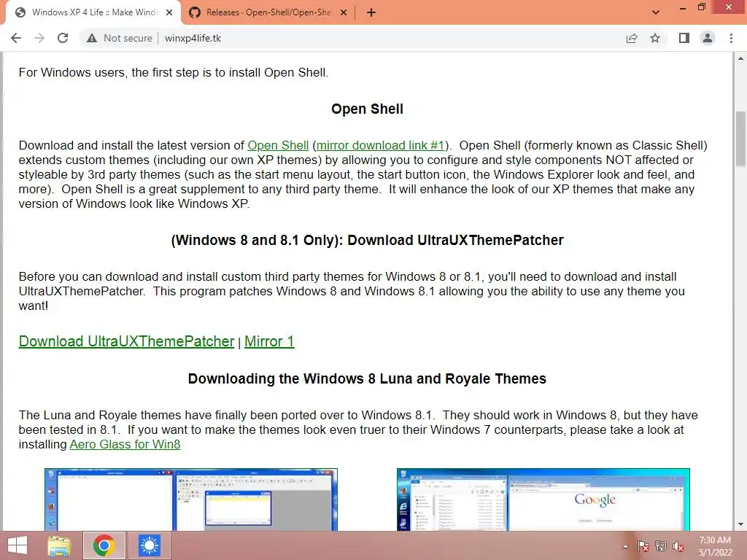Screen dimensions: 747x560
Task: Click the scrollbar up arrow
Action: (x=740, y=58)
